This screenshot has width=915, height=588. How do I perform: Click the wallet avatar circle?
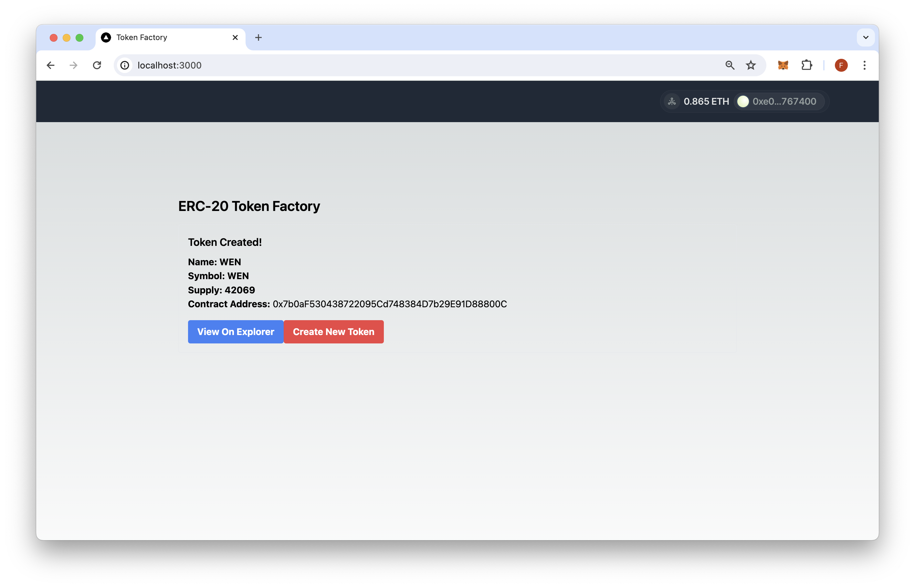click(743, 101)
